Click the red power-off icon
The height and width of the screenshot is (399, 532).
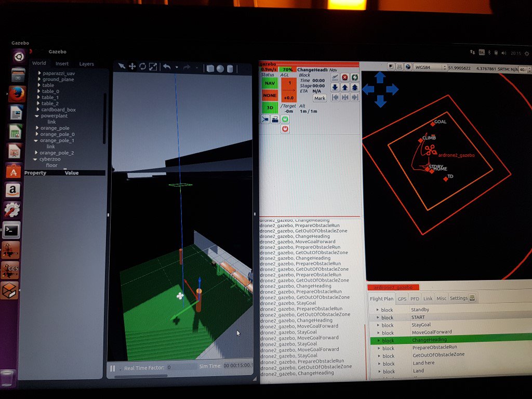click(285, 129)
